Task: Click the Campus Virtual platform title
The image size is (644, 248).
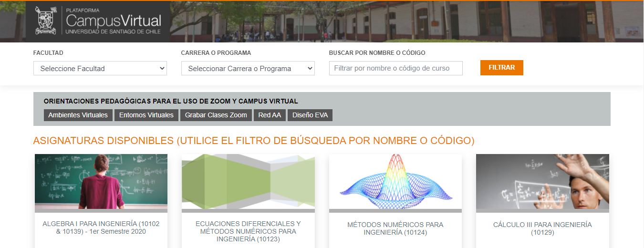Action: point(113,21)
